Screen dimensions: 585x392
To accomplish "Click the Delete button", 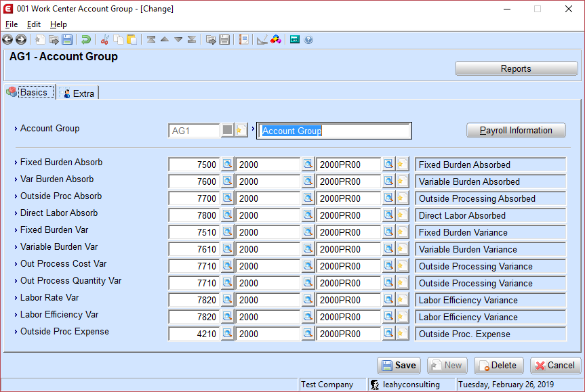I will pyautogui.click(x=499, y=366).
